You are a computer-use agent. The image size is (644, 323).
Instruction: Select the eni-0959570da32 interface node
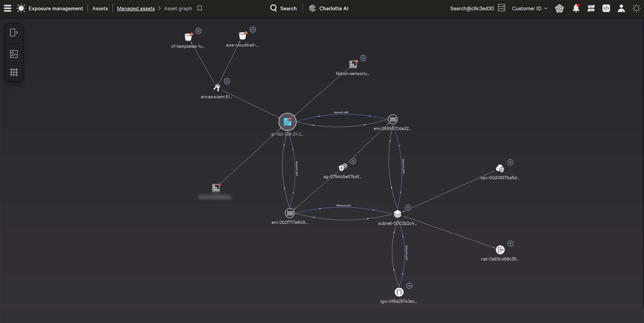click(x=393, y=119)
